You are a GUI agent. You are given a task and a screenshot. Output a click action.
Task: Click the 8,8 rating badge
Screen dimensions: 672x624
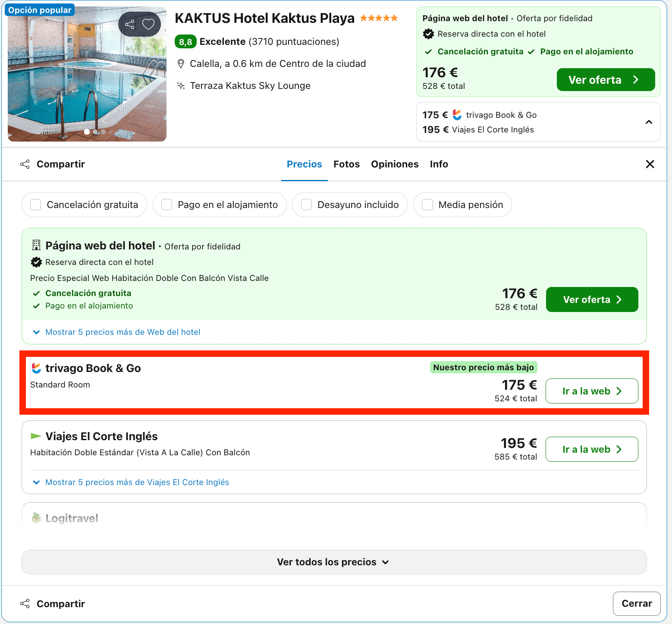(x=185, y=41)
